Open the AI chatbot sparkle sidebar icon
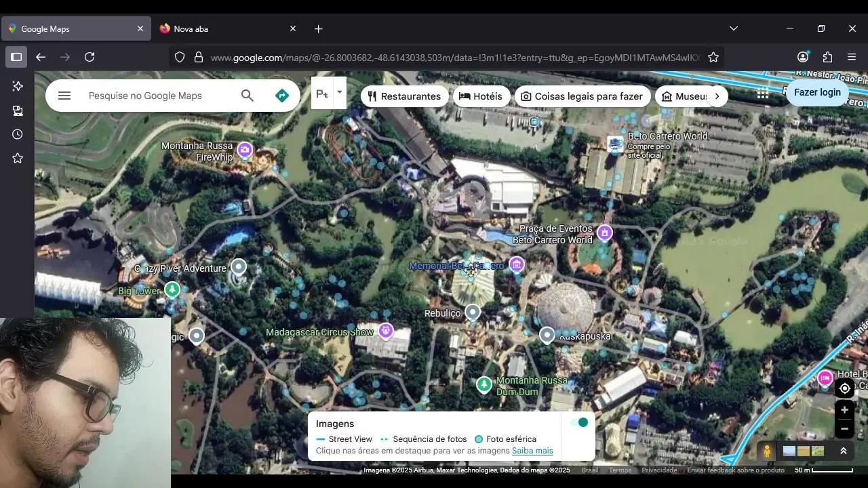The height and width of the screenshot is (488, 868). [18, 86]
